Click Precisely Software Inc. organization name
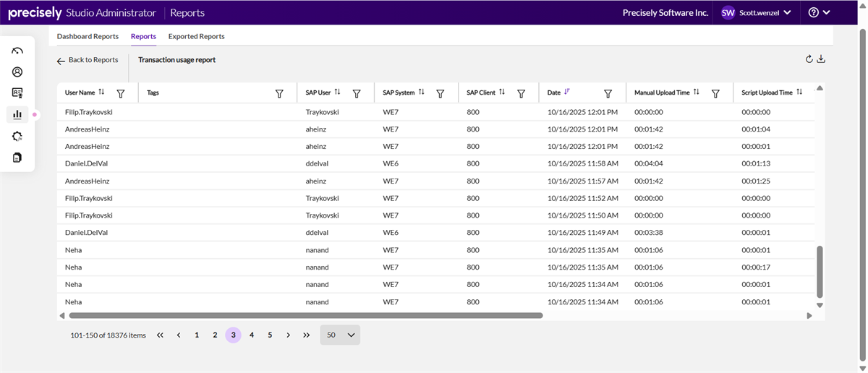Viewport: 868px width, 373px height. (665, 12)
